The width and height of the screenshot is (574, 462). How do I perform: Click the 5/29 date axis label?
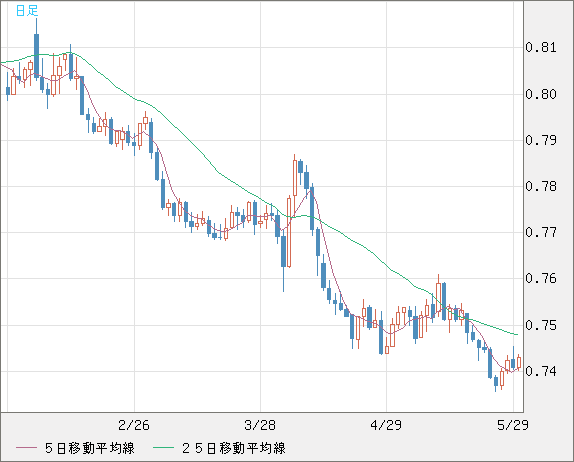click(512, 425)
